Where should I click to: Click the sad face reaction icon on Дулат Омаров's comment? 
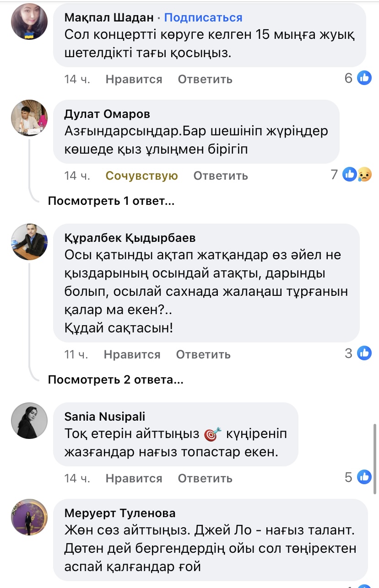coord(364,174)
